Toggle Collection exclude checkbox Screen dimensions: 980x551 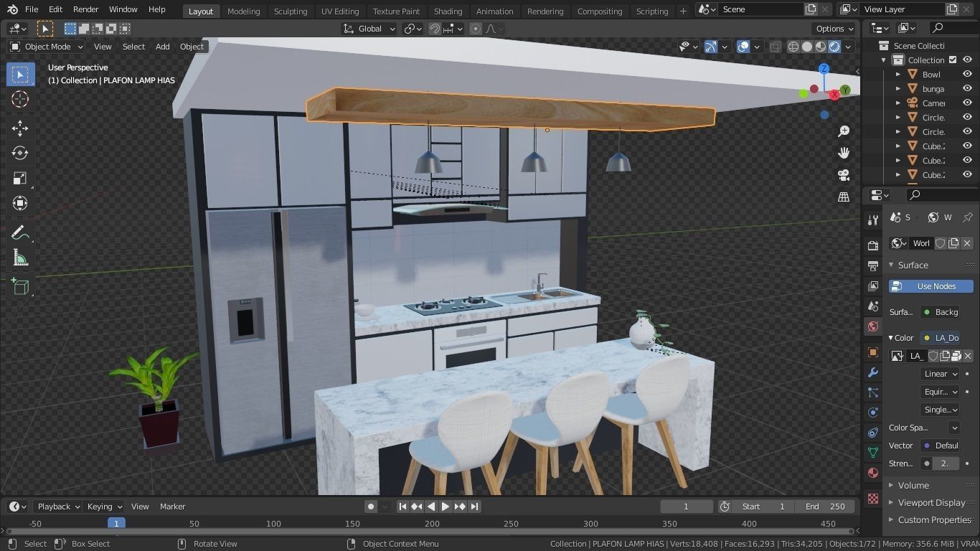click(953, 60)
